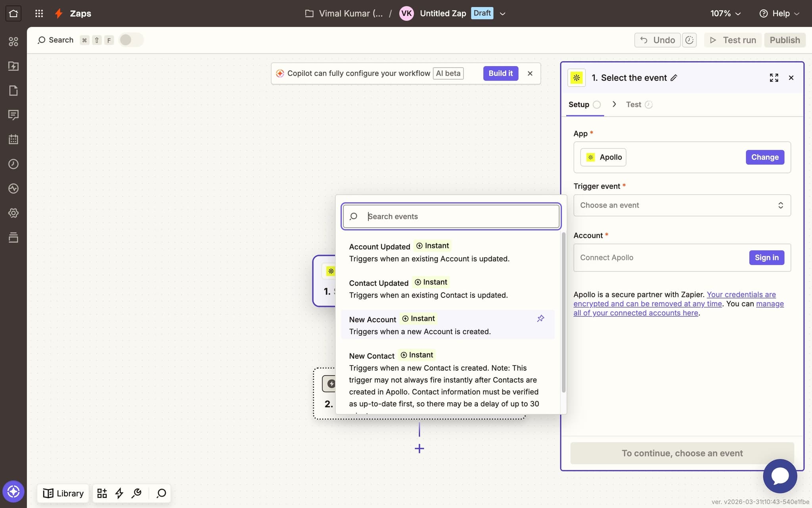The image size is (812, 508).
Task: Pin the New Account event
Action: [540, 319]
